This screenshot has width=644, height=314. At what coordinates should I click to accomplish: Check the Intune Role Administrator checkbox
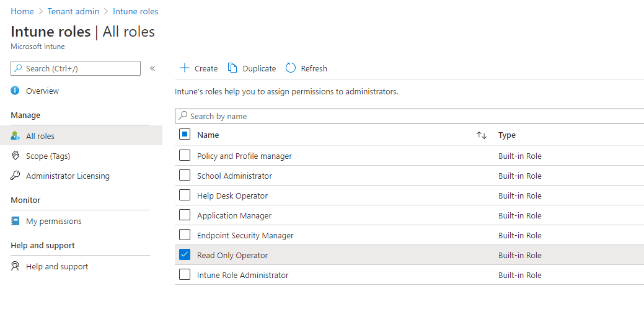[x=185, y=274]
